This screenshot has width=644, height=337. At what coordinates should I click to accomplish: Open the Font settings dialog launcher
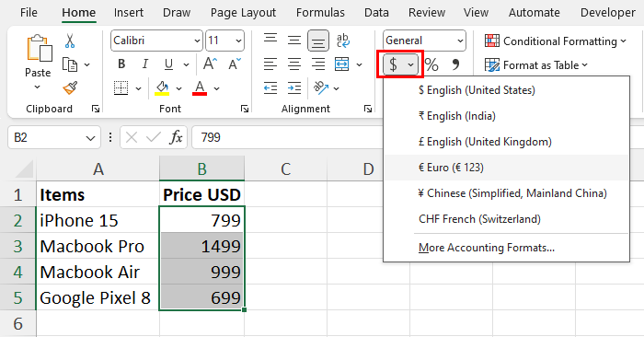[245, 109]
